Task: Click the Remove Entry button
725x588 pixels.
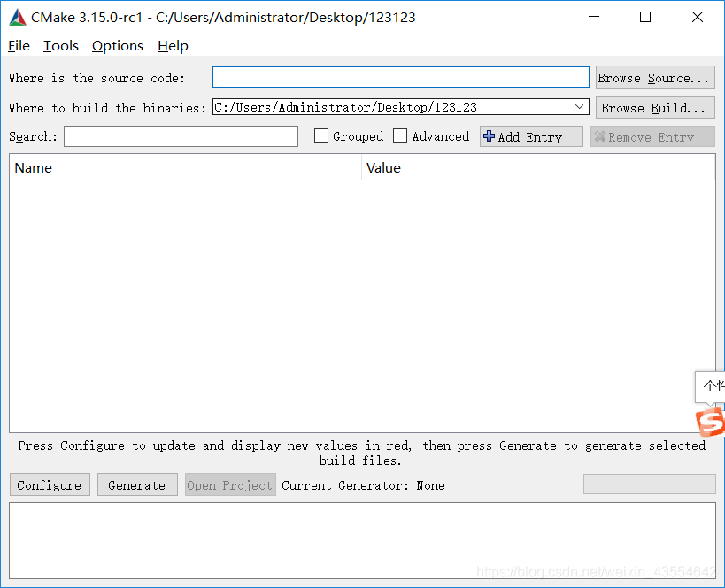Action: pos(652,136)
